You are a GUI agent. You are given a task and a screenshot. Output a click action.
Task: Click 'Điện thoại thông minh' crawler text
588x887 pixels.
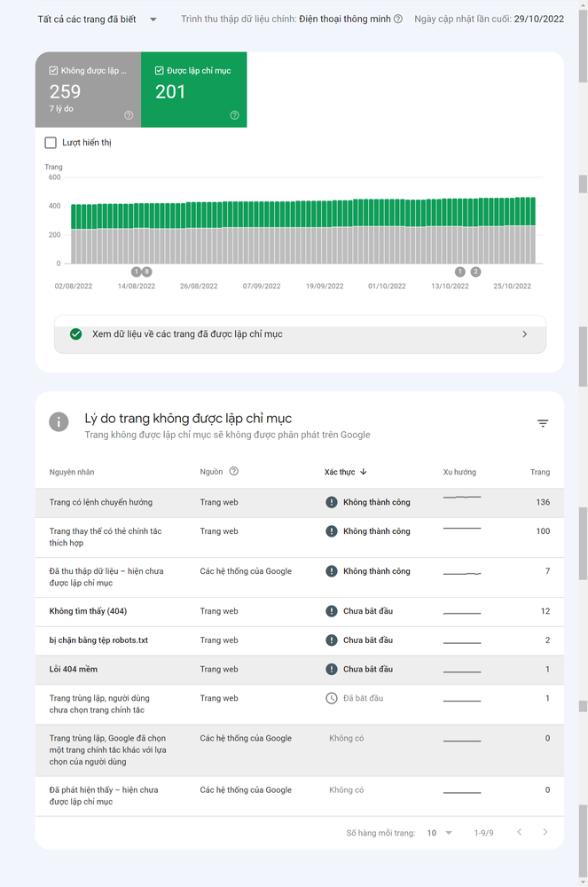345,20
